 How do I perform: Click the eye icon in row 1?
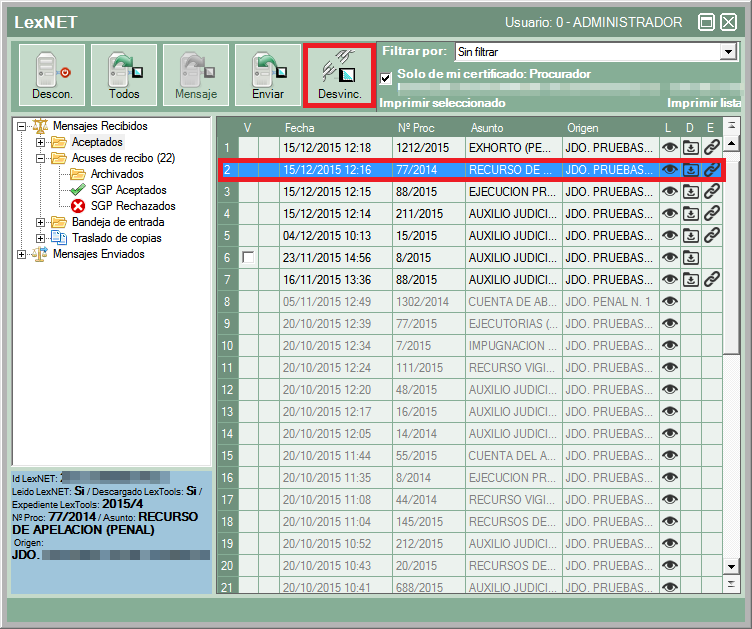point(670,148)
